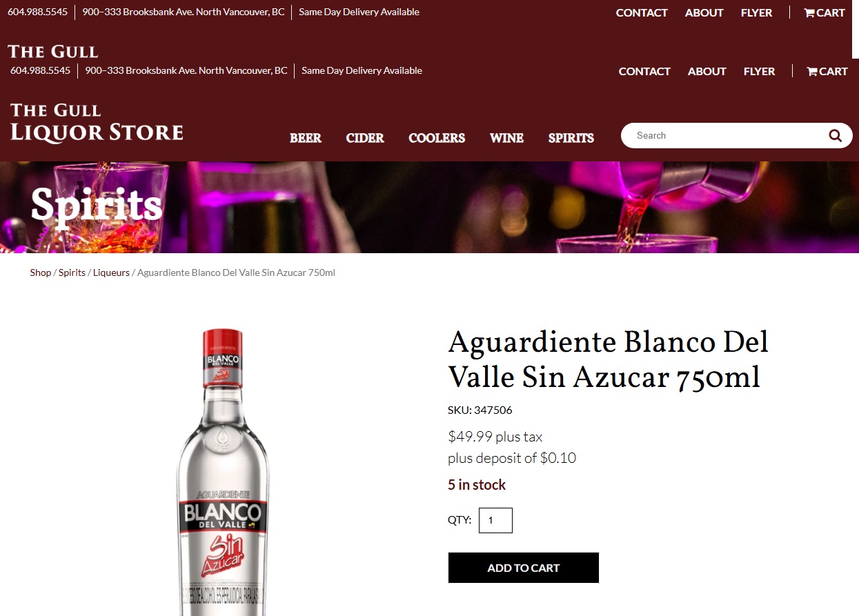This screenshot has height=616, width=859.
Task: Go to the COOLERS category
Action: pos(437,138)
